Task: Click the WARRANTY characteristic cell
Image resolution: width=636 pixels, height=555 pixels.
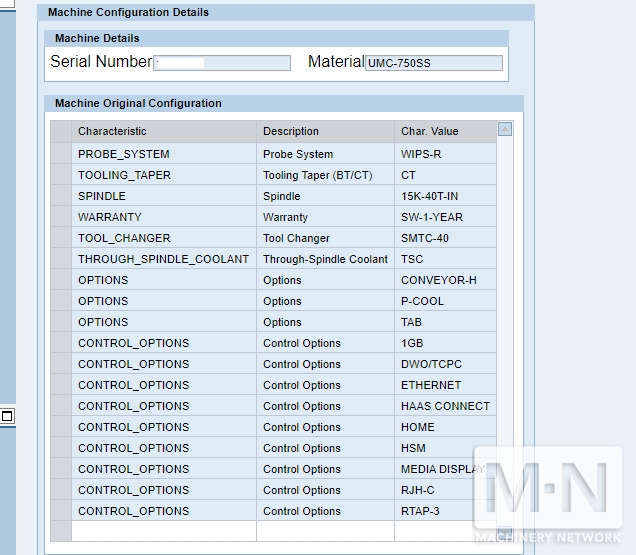Action: (164, 217)
